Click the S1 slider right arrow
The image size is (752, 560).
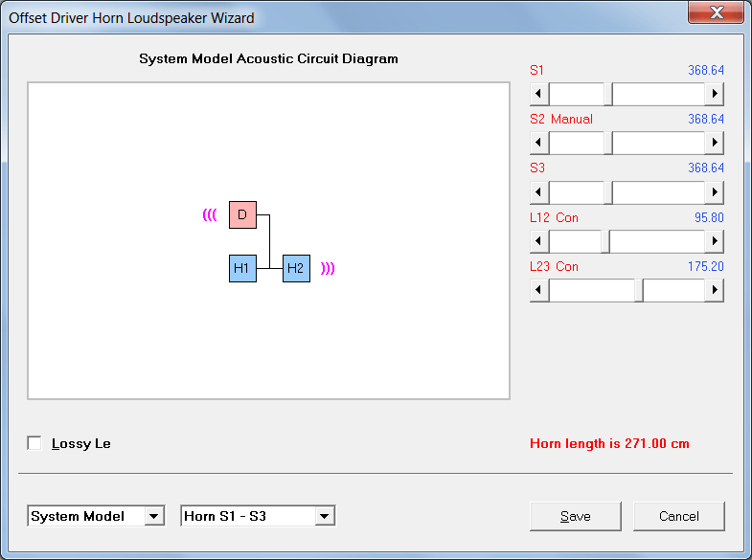pos(714,94)
